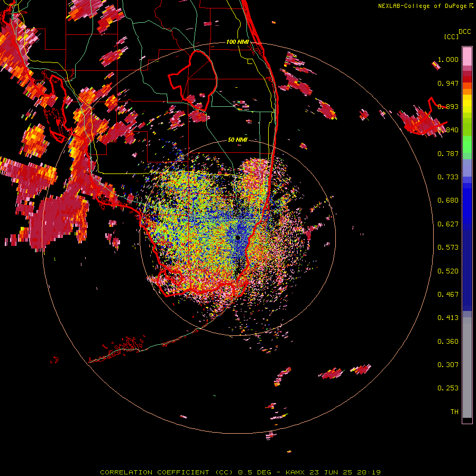Select the 0.787 scale value
Viewport: 476px width, 476px height.
(x=448, y=153)
